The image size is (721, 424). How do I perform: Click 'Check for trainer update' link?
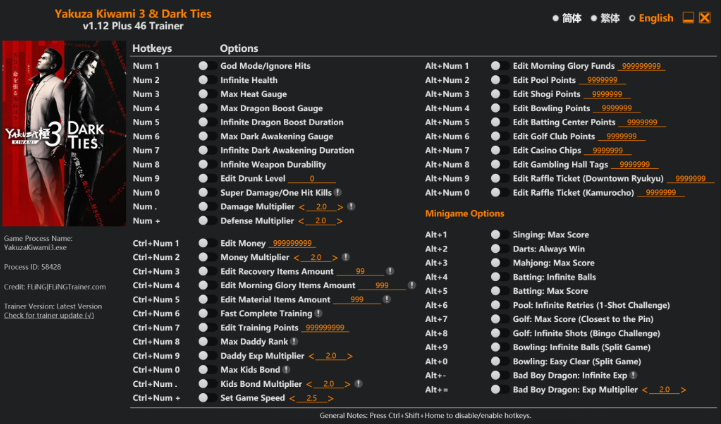tap(49, 315)
